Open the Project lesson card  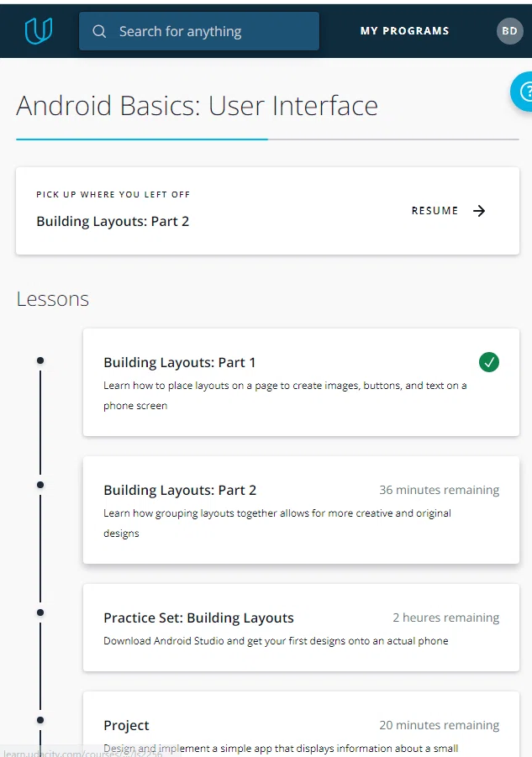tap(301, 724)
